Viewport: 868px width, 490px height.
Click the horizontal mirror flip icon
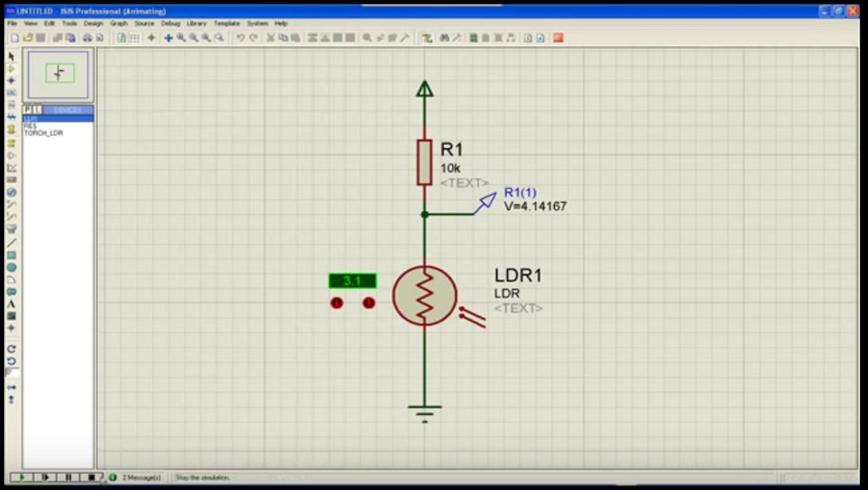point(11,387)
